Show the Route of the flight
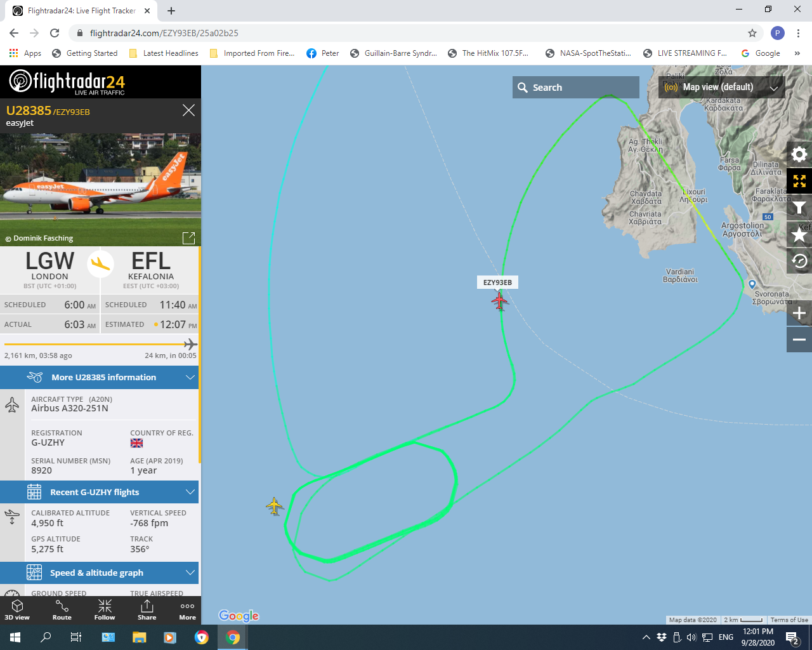 [x=62, y=609]
